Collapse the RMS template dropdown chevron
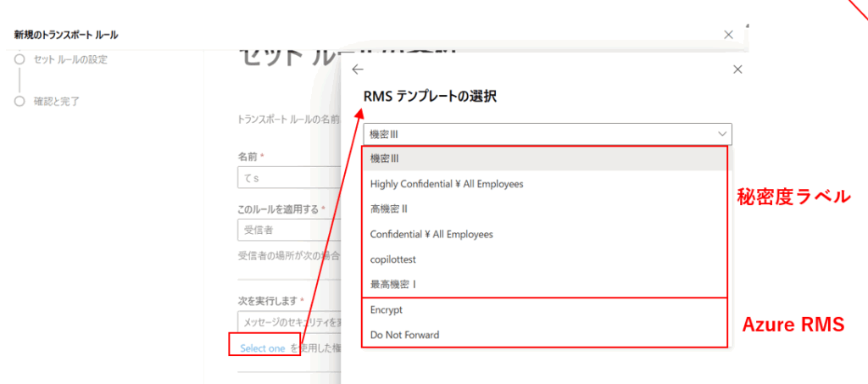Screen dimensions: 868x384 722,134
